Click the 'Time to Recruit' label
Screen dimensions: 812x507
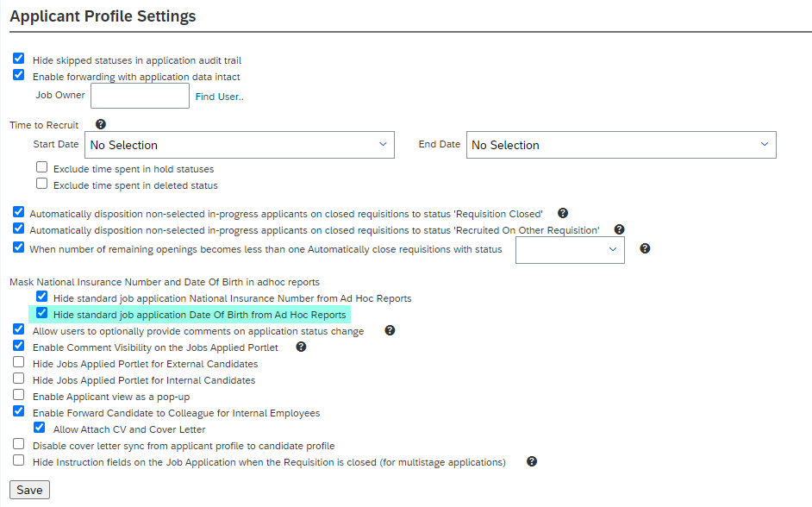[44, 125]
